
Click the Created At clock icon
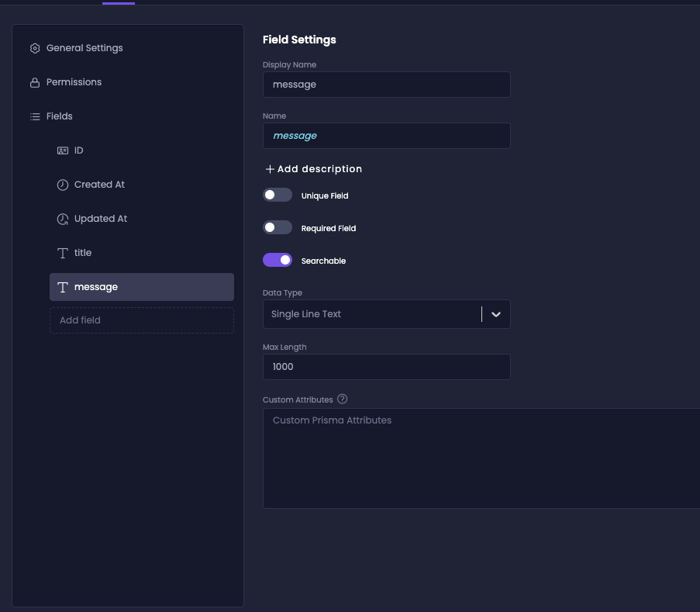pyautogui.click(x=63, y=185)
